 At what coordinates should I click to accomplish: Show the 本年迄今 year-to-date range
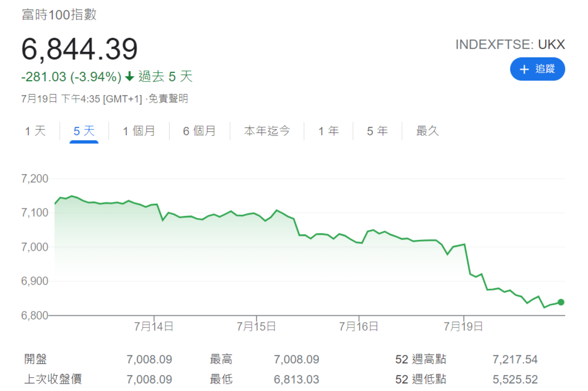[x=267, y=131]
